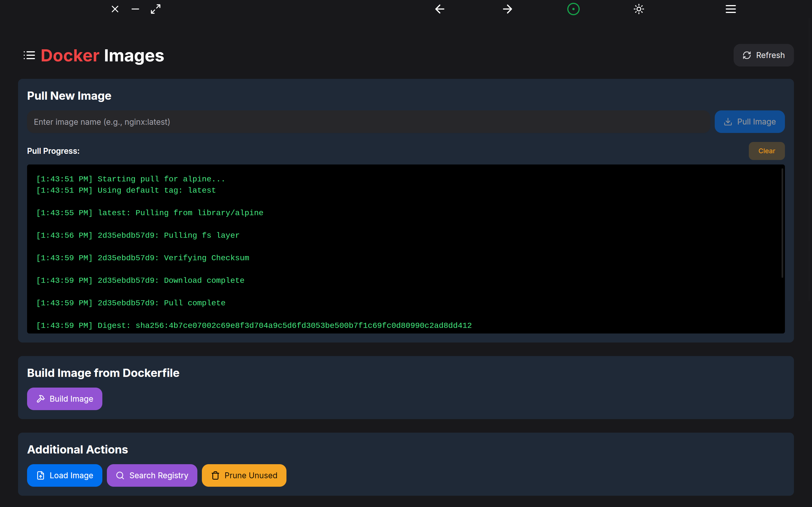This screenshot has width=812, height=507.
Task: Click the expand window arrows icon
Action: [156, 9]
